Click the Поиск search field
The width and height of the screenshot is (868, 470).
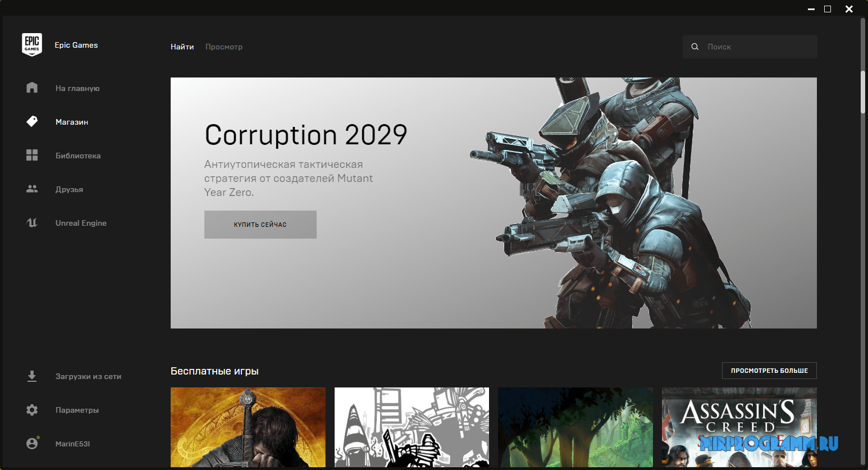click(750, 47)
